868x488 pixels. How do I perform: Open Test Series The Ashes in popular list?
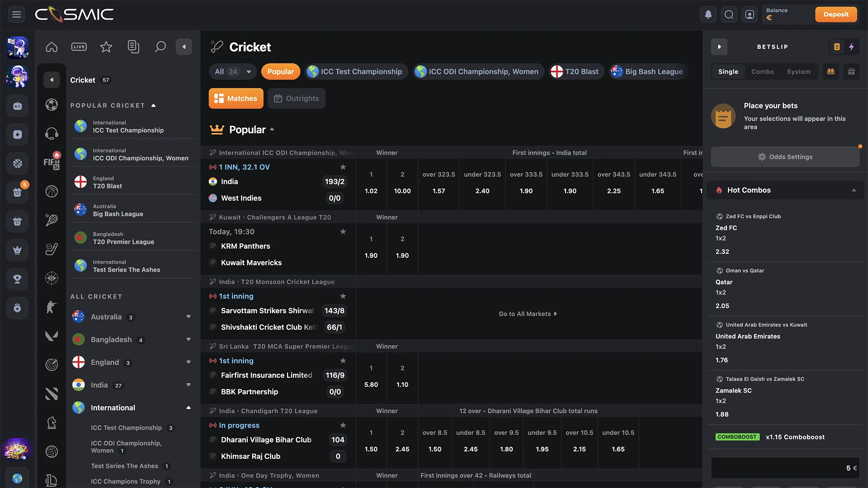133,266
